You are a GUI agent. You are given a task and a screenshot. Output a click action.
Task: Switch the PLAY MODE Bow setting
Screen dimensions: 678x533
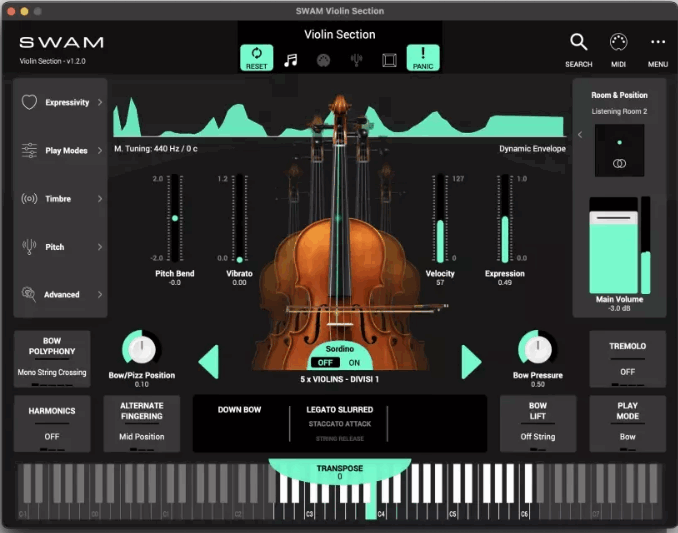[627, 424]
